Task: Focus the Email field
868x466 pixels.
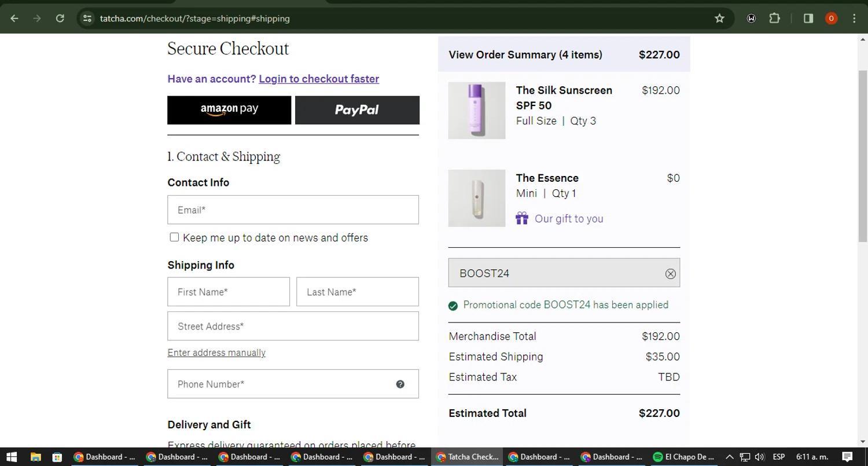Action: pyautogui.click(x=293, y=210)
